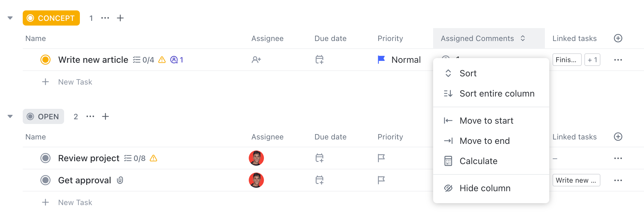Toggle status circle of Write new article

45,60
